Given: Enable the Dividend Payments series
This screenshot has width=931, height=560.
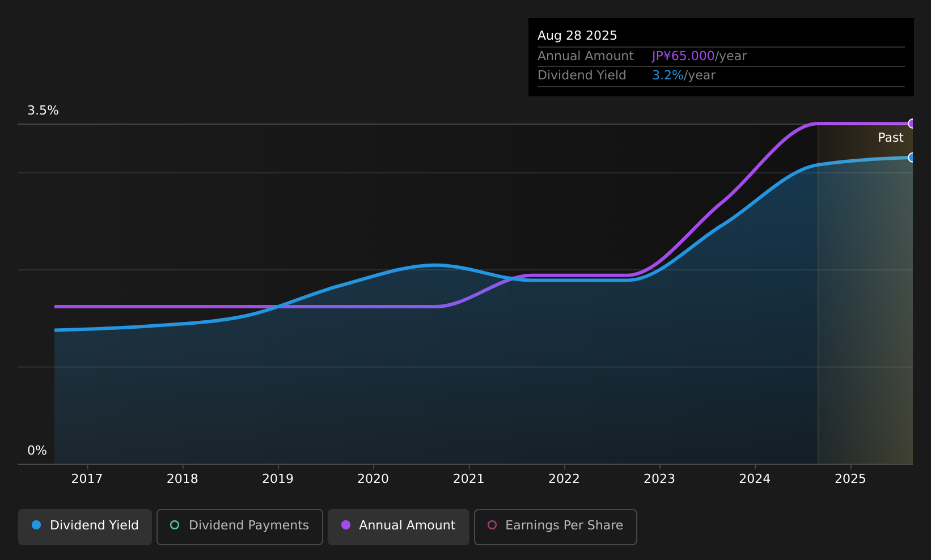Looking at the screenshot, I should point(240,527).
